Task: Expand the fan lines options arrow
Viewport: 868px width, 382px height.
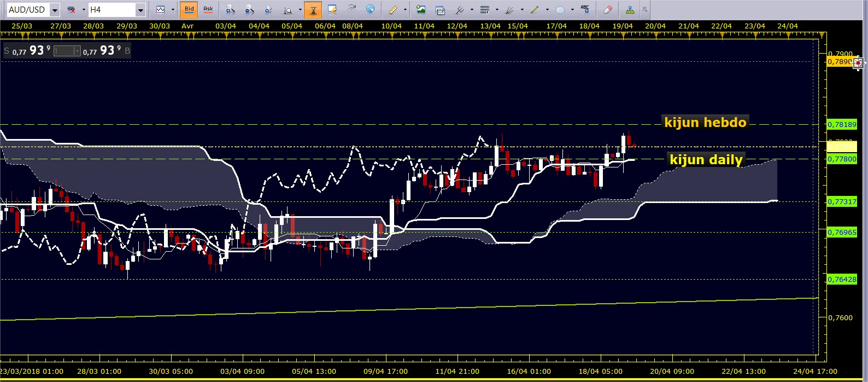Action: [x=522, y=10]
